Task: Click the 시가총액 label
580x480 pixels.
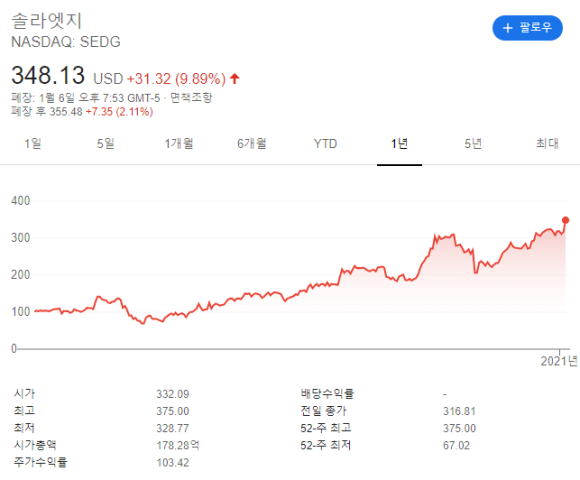Action: [x=35, y=445]
